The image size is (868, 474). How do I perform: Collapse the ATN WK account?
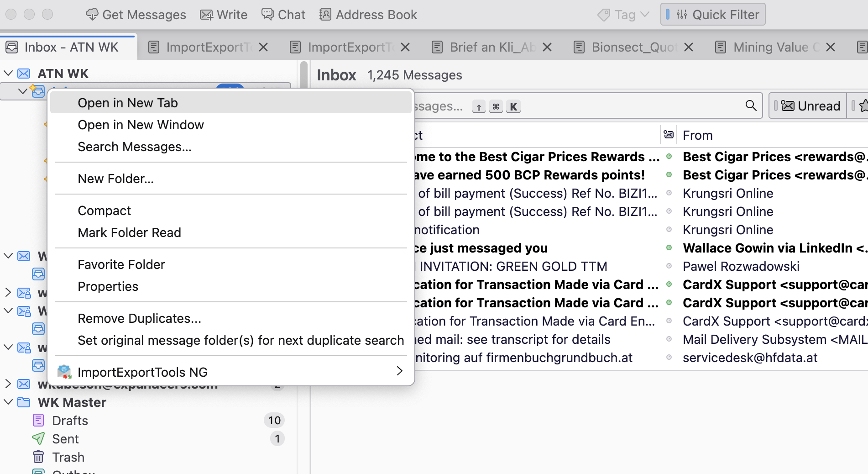(8, 74)
